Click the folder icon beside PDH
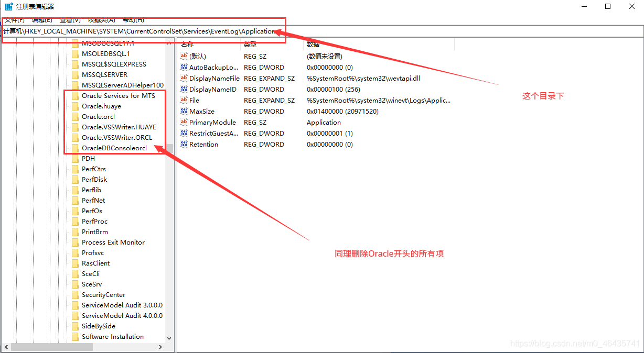Screen dimensions: 644x353 (75, 158)
